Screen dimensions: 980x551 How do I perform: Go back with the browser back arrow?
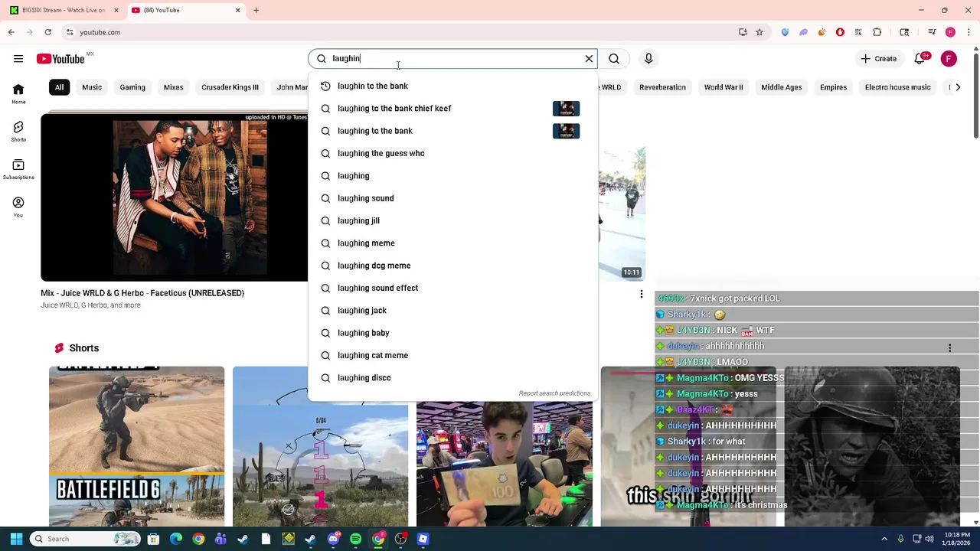(x=11, y=32)
